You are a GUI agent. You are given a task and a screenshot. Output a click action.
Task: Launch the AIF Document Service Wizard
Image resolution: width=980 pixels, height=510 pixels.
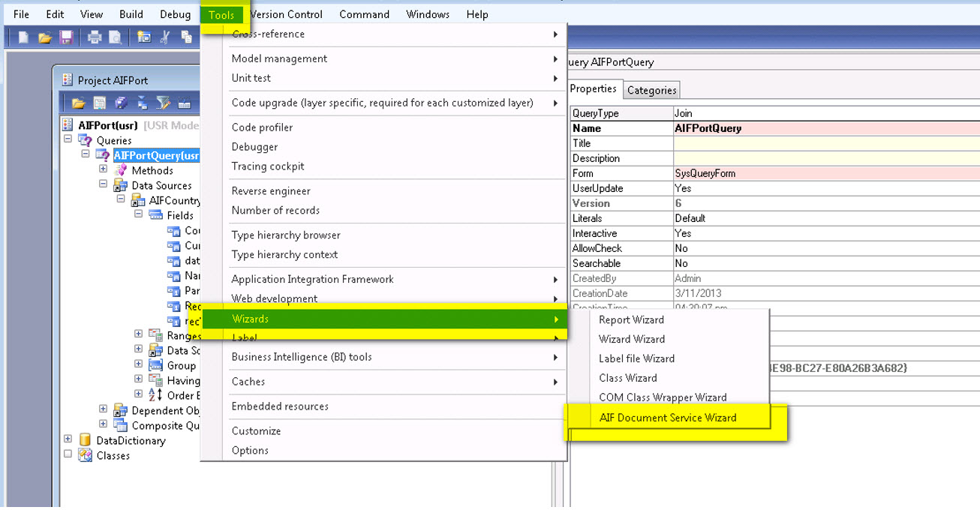[666, 417]
